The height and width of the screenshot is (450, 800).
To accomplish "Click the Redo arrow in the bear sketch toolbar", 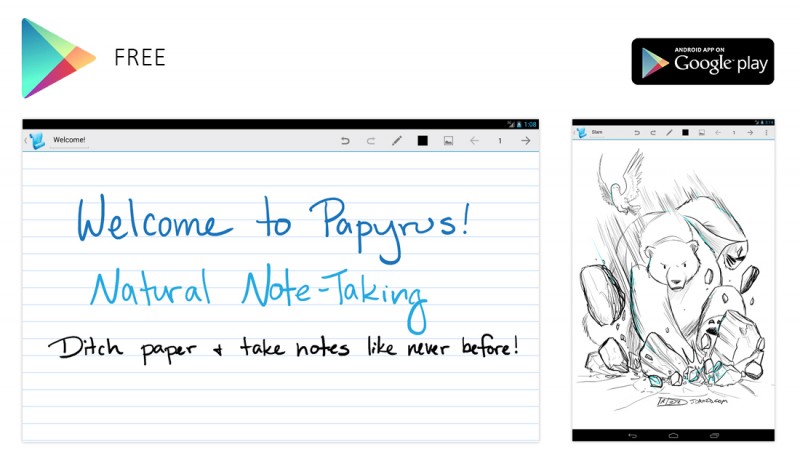I will point(653,133).
